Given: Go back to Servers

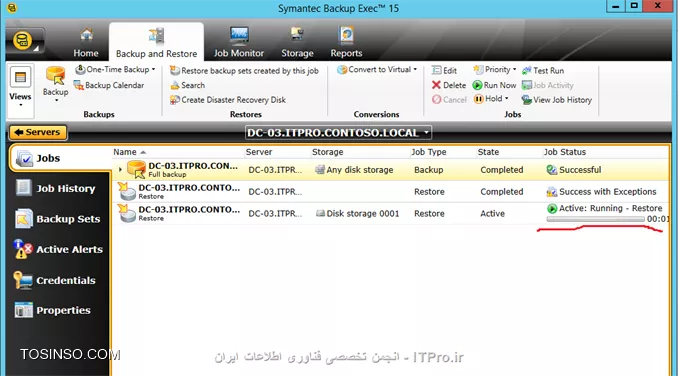Looking at the screenshot, I should point(38,132).
